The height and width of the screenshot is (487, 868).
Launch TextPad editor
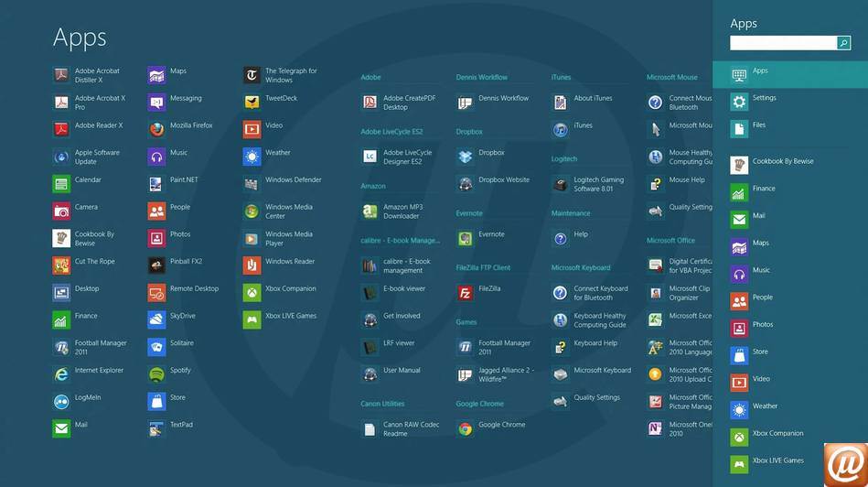coord(170,427)
